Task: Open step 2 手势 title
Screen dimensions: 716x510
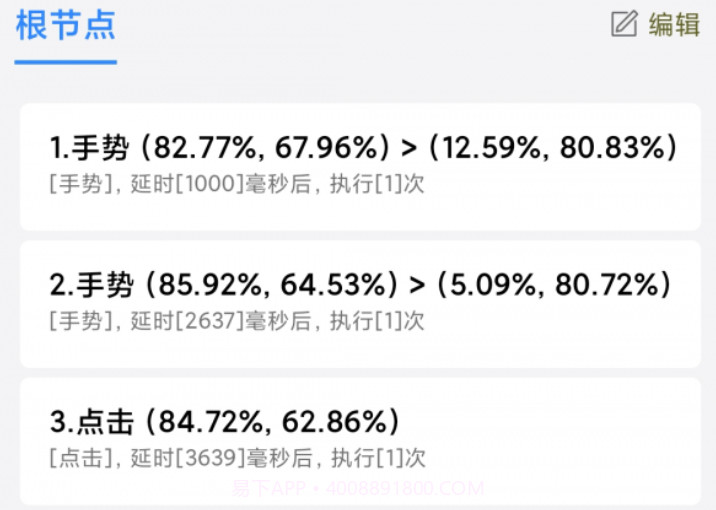Action: [90, 285]
